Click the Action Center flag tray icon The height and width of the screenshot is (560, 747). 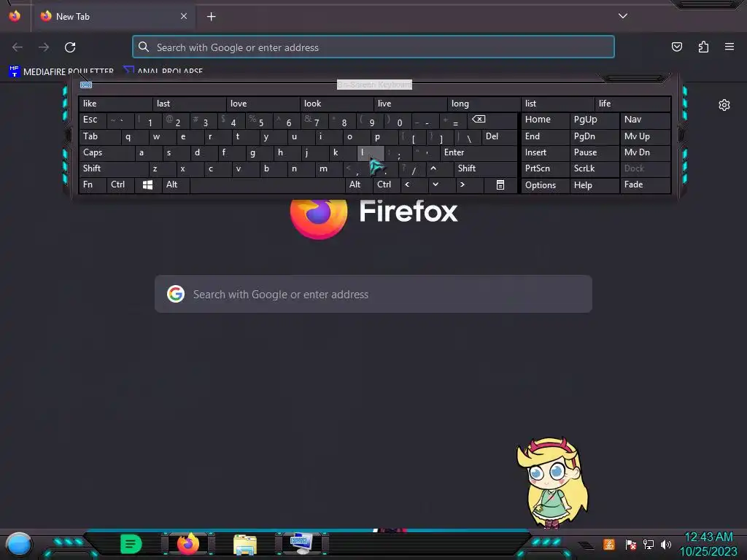click(x=630, y=544)
